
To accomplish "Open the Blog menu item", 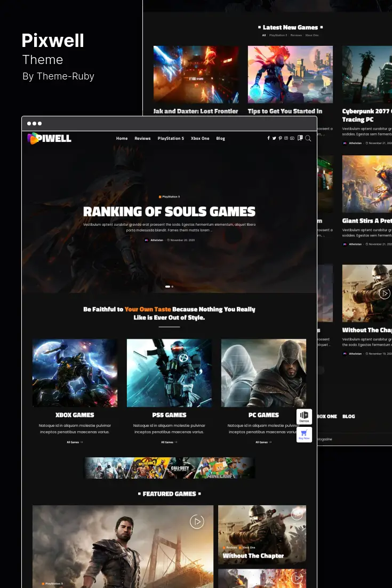I will [221, 138].
